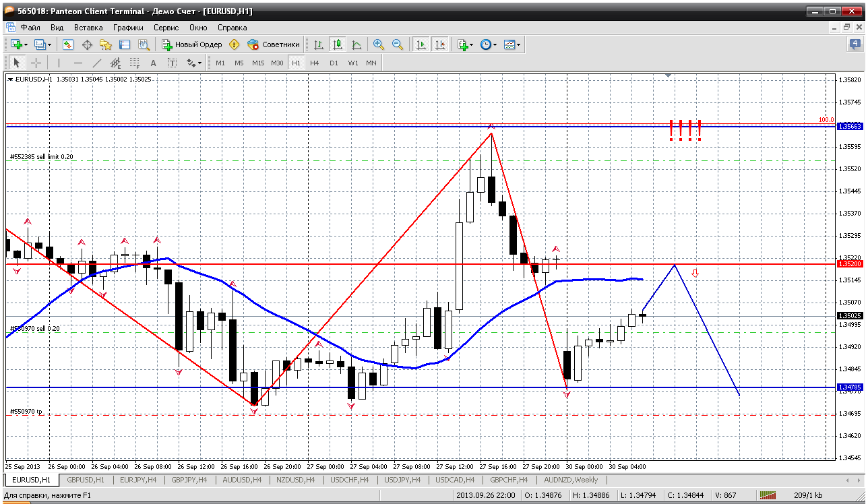Open the Сервис menu
The height and width of the screenshot is (504, 868).
(x=166, y=28)
